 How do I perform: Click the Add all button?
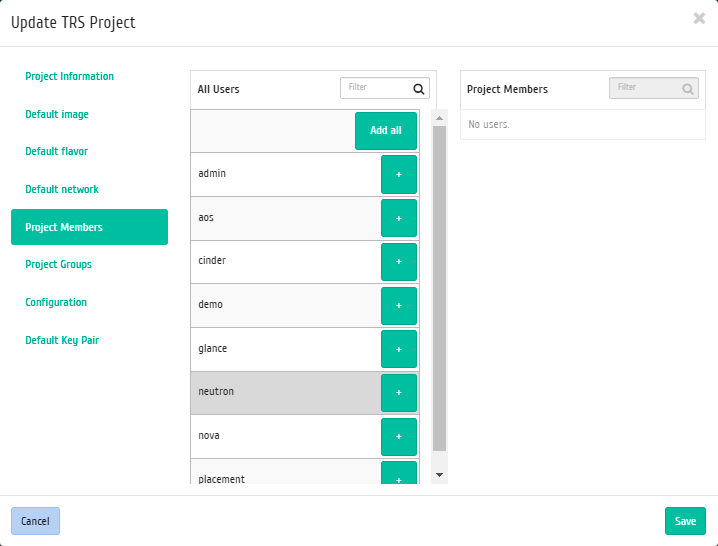(x=386, y=131)
